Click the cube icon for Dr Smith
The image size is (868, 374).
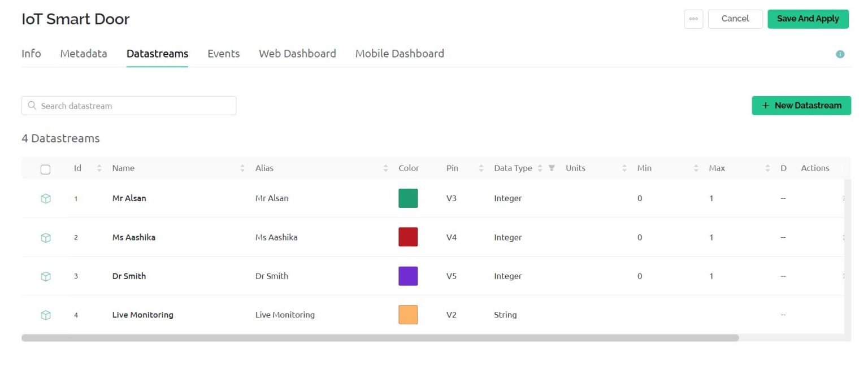click(46, 276)
